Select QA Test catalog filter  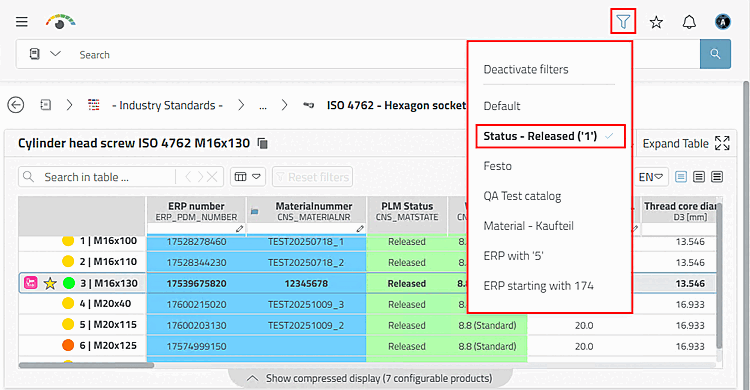click(x=522, y=196)
